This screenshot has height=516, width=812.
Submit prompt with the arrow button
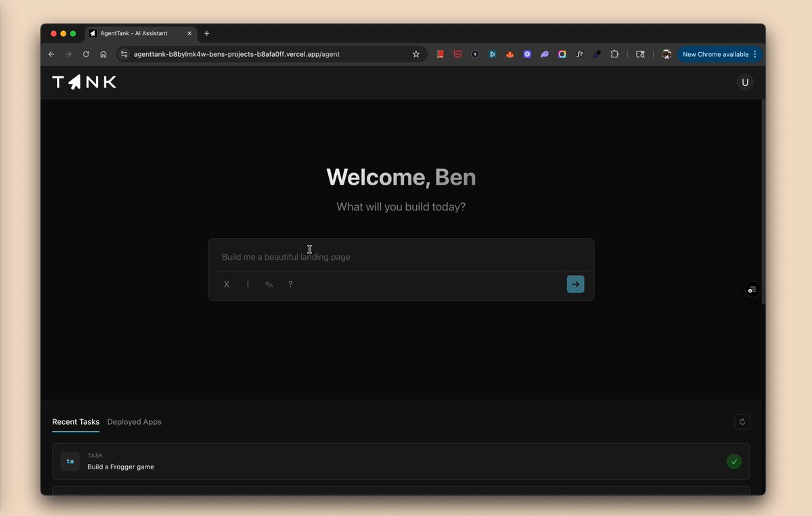click(575, 284)
